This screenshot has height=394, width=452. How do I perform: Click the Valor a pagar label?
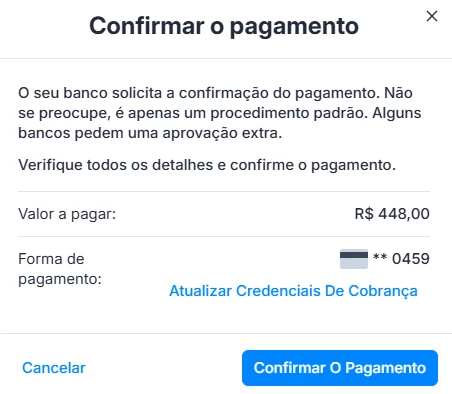coord(67,214)
